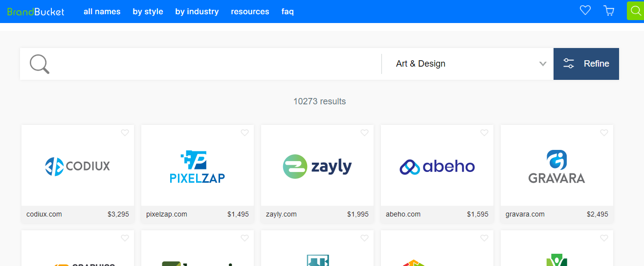Open the shopping cart icon

(609, 11)
